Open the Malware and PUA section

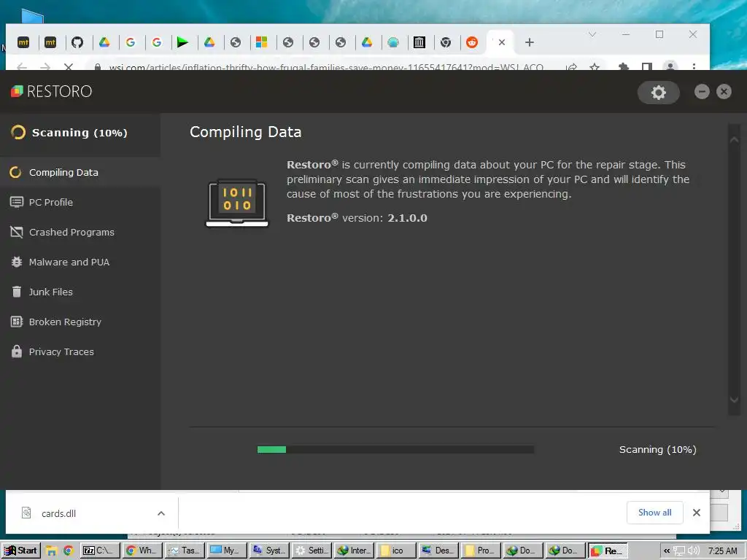[80, 262]
